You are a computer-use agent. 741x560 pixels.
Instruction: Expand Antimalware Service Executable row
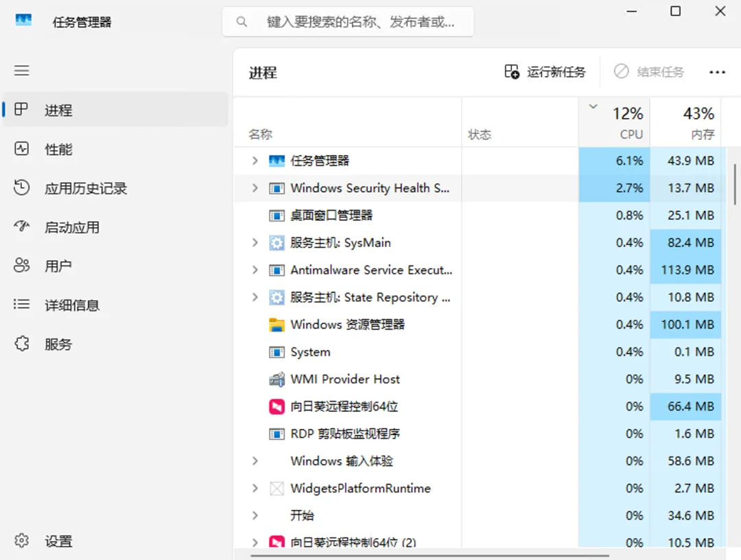pos(255,270)
